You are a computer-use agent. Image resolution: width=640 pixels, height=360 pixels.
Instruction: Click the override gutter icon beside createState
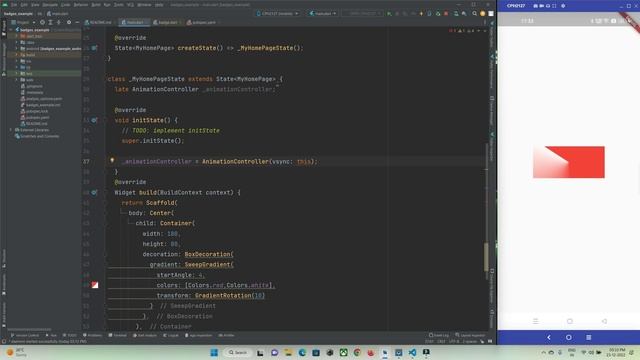point(94,48)
